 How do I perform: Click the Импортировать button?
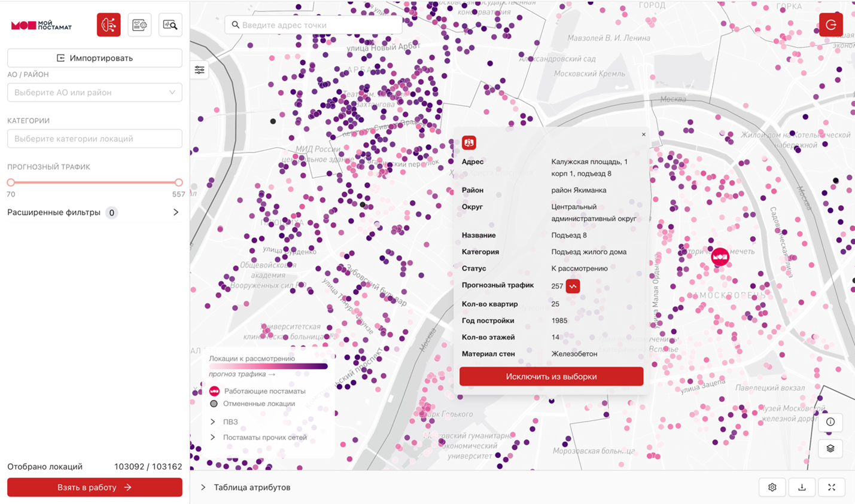[x=95, y=58]
